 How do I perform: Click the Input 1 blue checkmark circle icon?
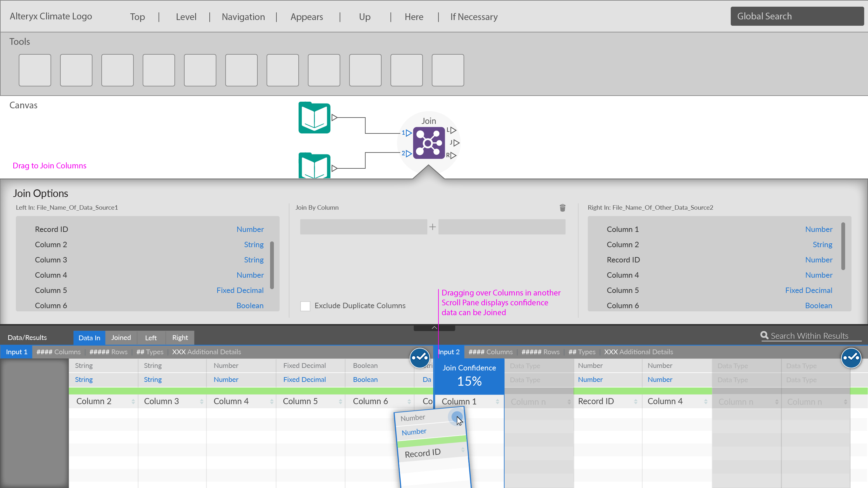coord(419,357)
